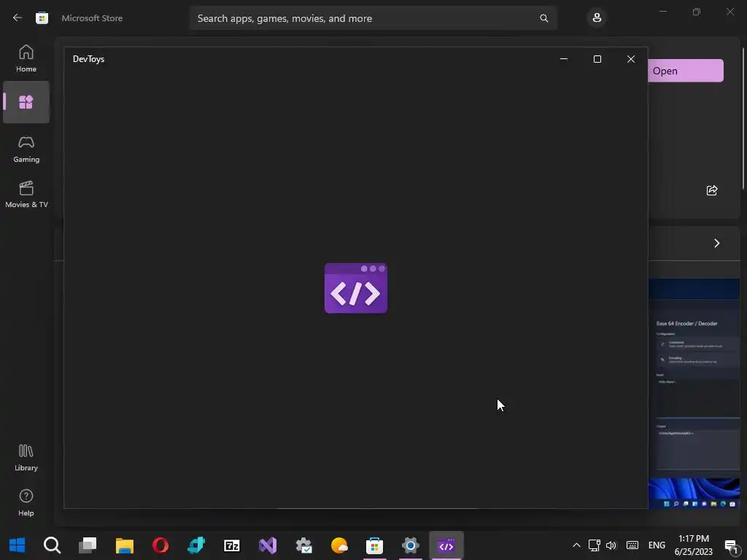This screenshot has height=560, width=747.
Task: Open Movies & TV section
Action: (26, 194)
